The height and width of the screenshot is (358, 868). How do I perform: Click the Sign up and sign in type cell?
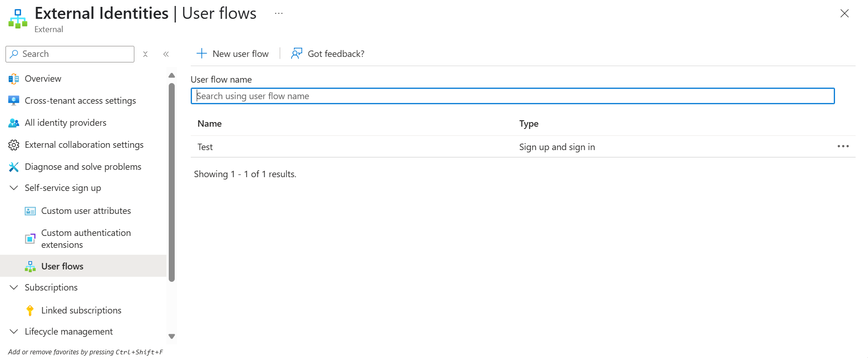pyautogui.click(x=557, y=147)
